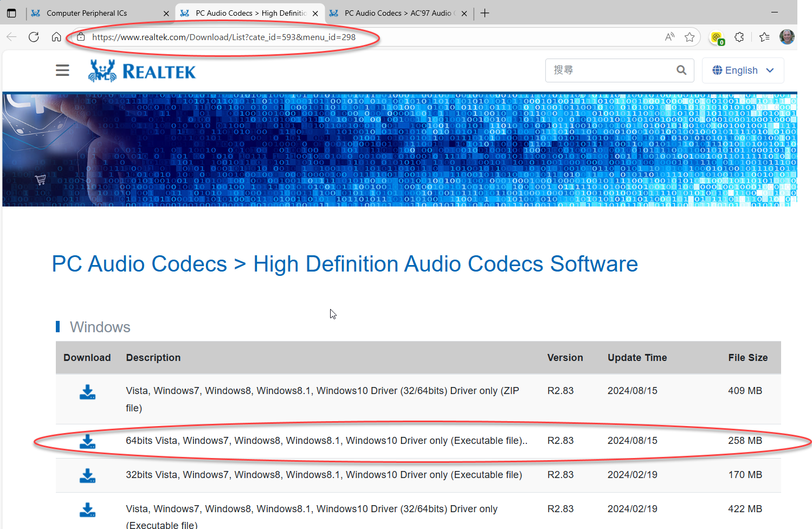Refresh the current page
Image resolution: width=812 pixels, height=529 pixels.
pos(34,37)
